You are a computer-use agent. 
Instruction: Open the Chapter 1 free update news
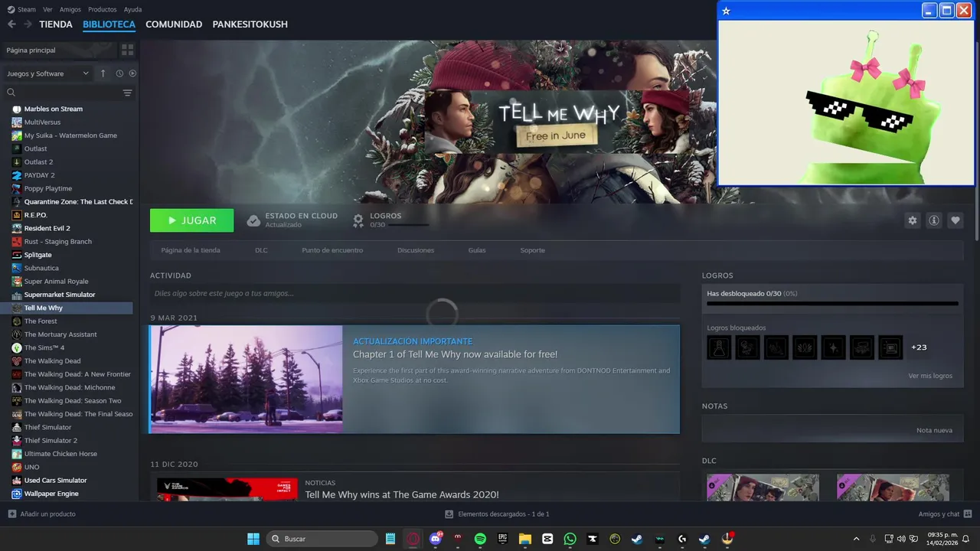click(x=415, y=380)
